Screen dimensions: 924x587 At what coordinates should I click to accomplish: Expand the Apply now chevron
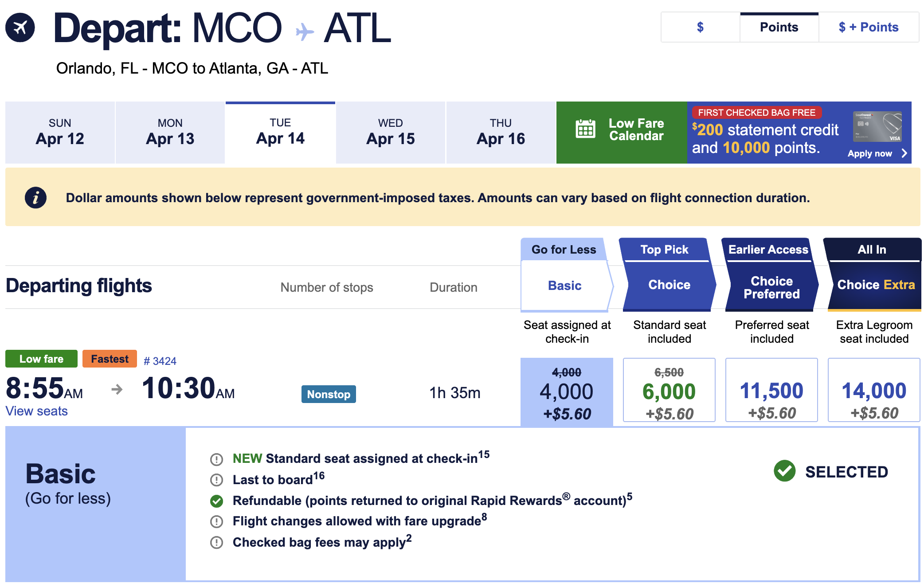pyautogui.click(x=904, y=153)
